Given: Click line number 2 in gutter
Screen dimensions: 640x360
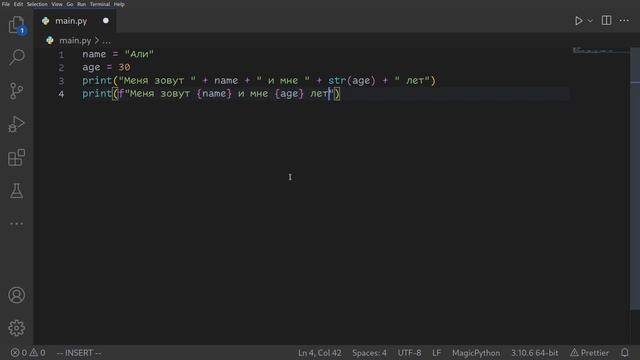Looking at the screenshot, I should (61, 67).
